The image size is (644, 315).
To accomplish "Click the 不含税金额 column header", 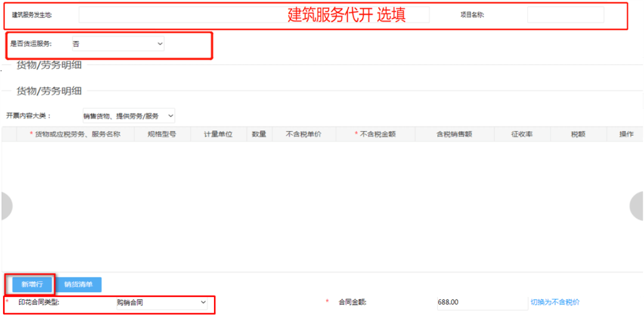I will pyautogui.click(x=376, y=134).
